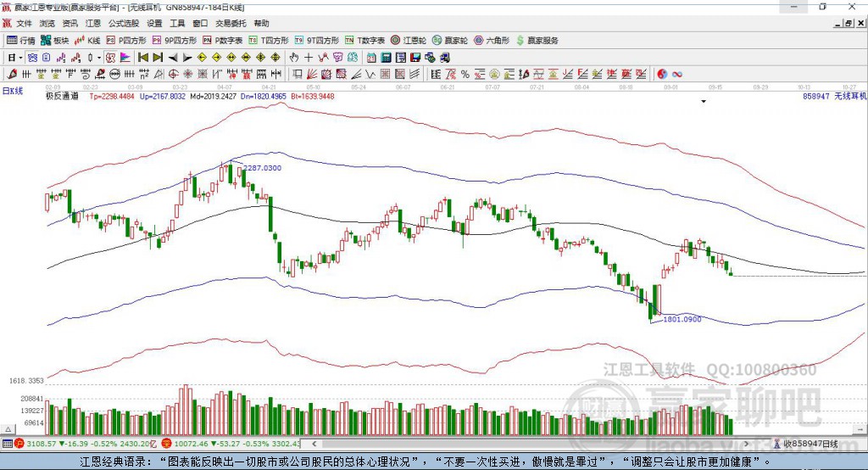Viewport: 868px width, 470px height.
Task: Jump to first bar icon
Action: (x=142, y=58)
